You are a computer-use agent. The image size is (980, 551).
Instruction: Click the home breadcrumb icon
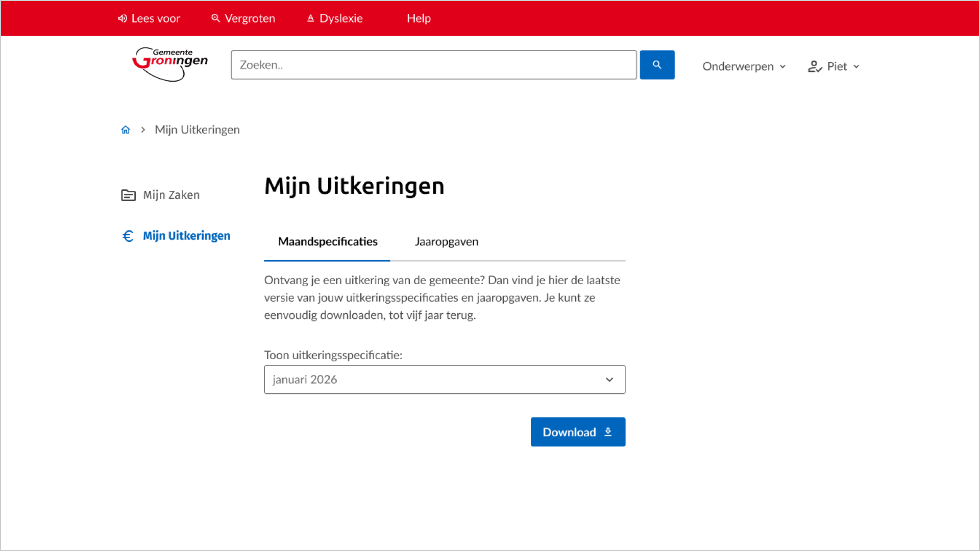(x=126, y=130)
